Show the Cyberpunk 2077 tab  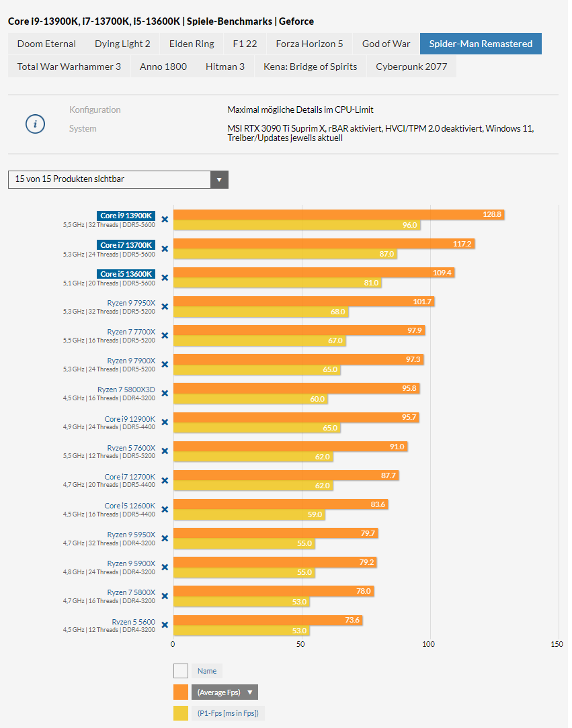tap(411, 66)
